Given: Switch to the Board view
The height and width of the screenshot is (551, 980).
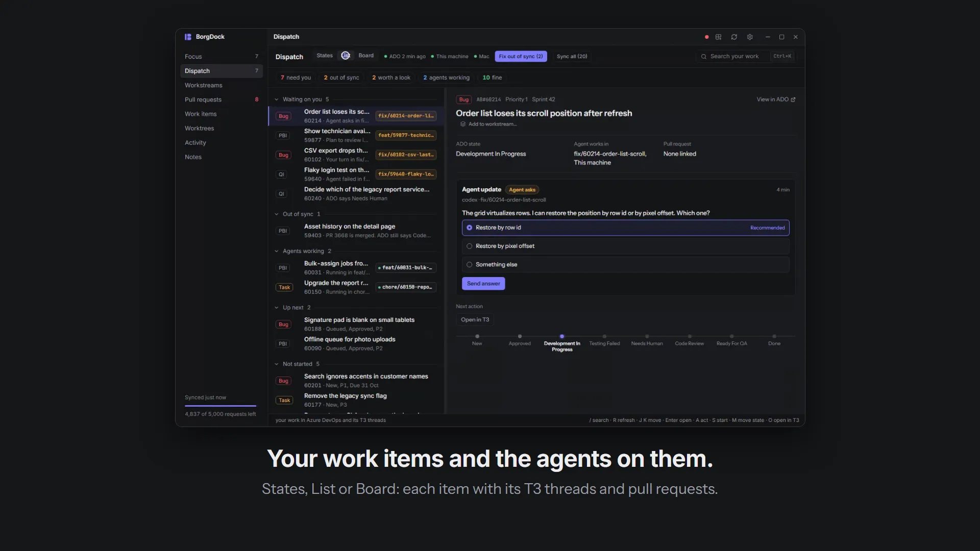Looking at the screenshot, I should (366, 56).
